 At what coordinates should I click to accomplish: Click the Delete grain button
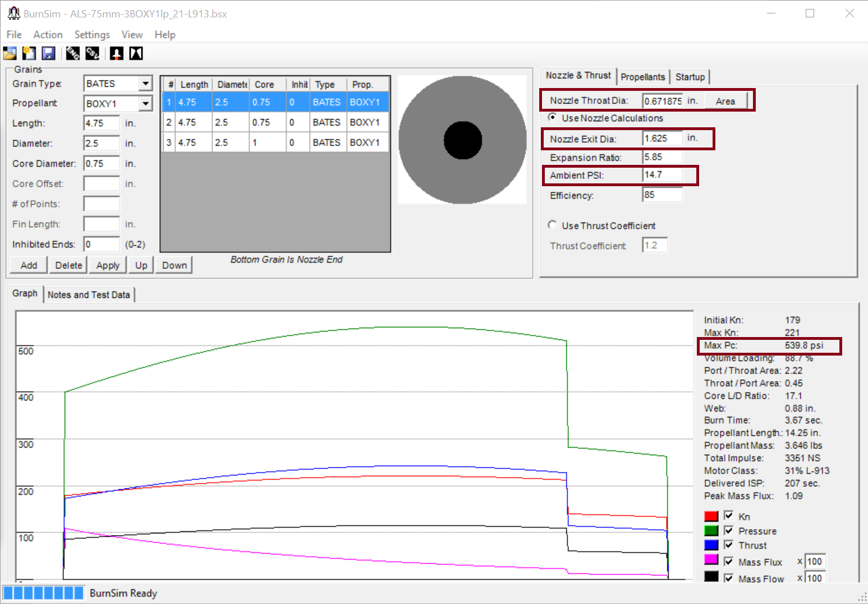[68, 265]
